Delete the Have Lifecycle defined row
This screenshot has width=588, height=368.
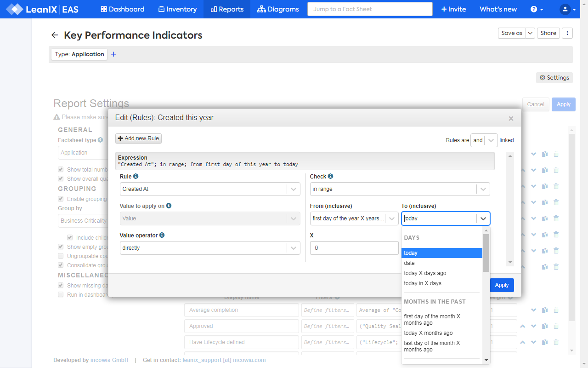click(556, 342)
